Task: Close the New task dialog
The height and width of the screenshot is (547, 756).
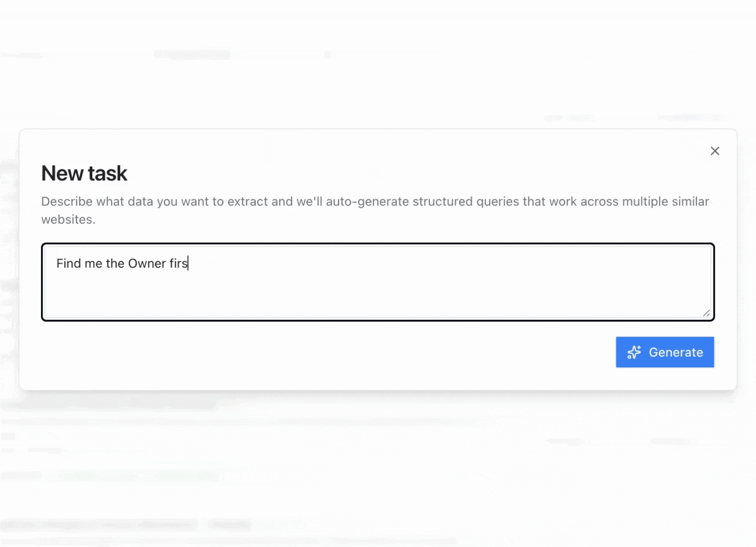Action: click(714, 151)
